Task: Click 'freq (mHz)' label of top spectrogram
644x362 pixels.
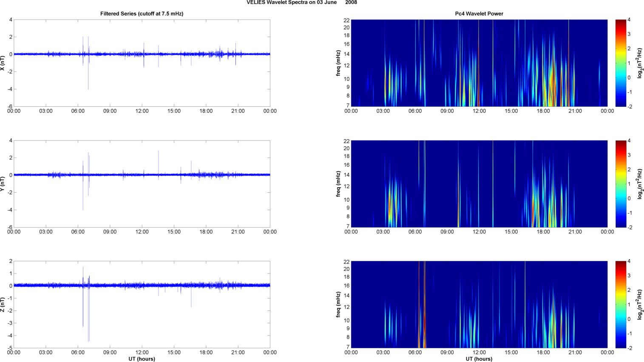Action: 338,63
